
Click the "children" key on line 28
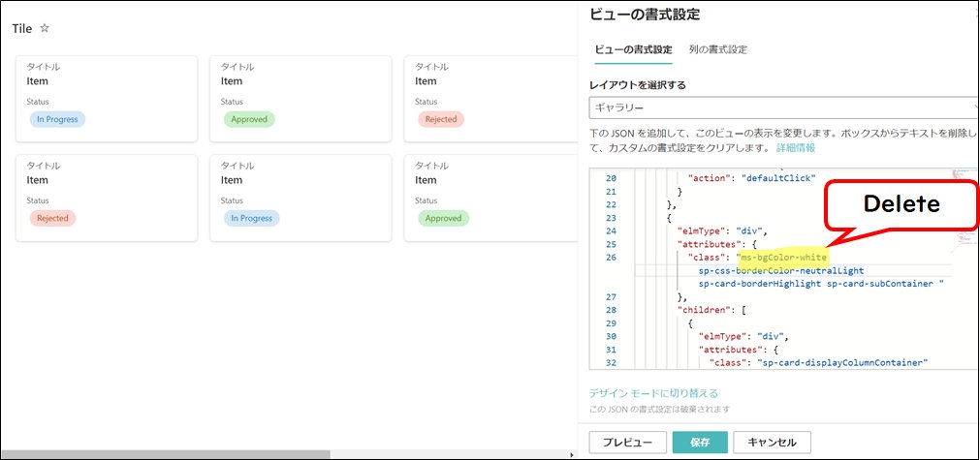[x=706, y=310]
